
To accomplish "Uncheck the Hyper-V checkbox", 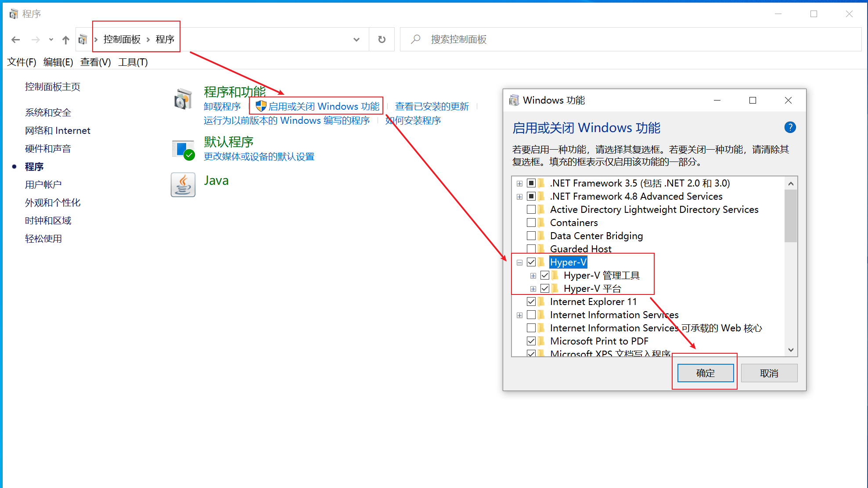I will coord(531,262).
